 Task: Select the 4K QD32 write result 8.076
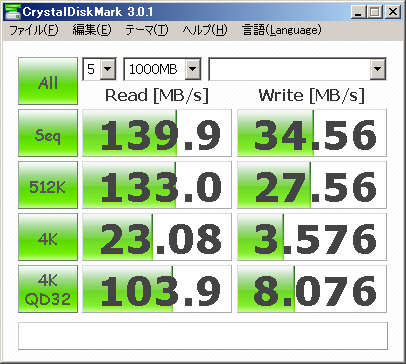point(312,289)
